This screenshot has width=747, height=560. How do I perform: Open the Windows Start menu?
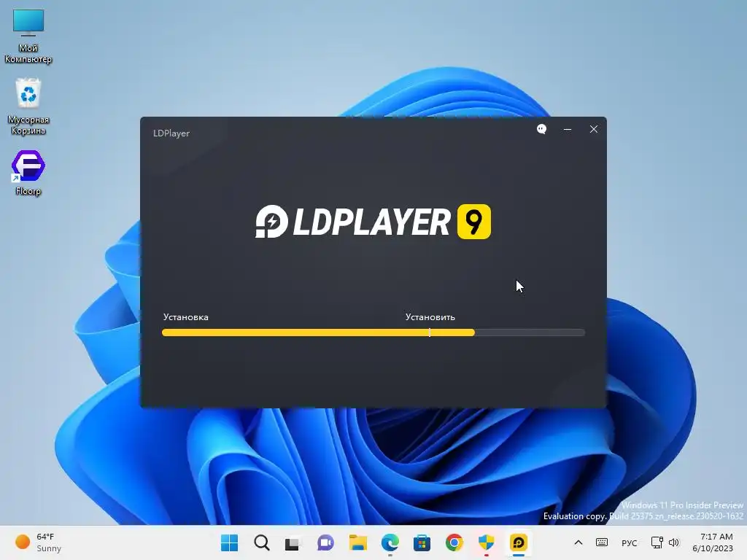[229, 542]
